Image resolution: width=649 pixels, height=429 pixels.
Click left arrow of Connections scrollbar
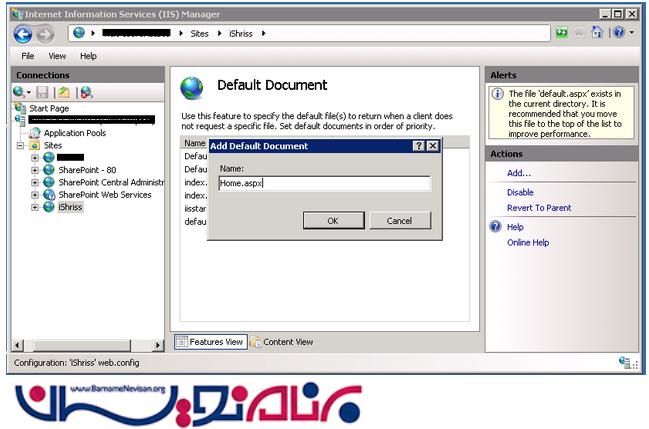click(17, 345)
